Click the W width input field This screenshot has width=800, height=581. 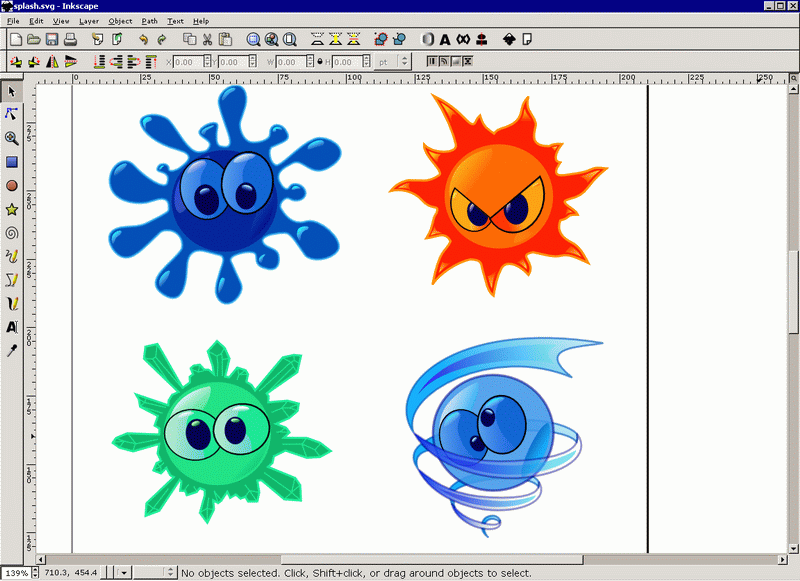click(x=291, y=62)
